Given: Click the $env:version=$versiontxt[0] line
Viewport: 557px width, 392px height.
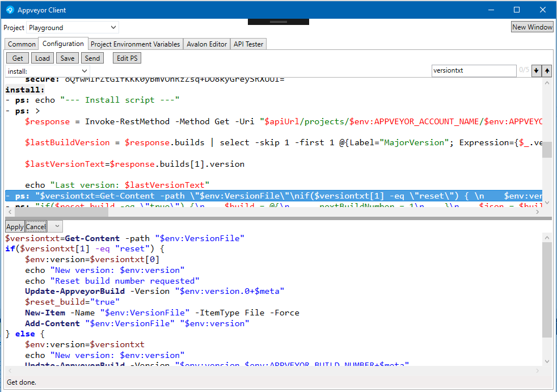Looking at the screenshot, I should 92,259.
